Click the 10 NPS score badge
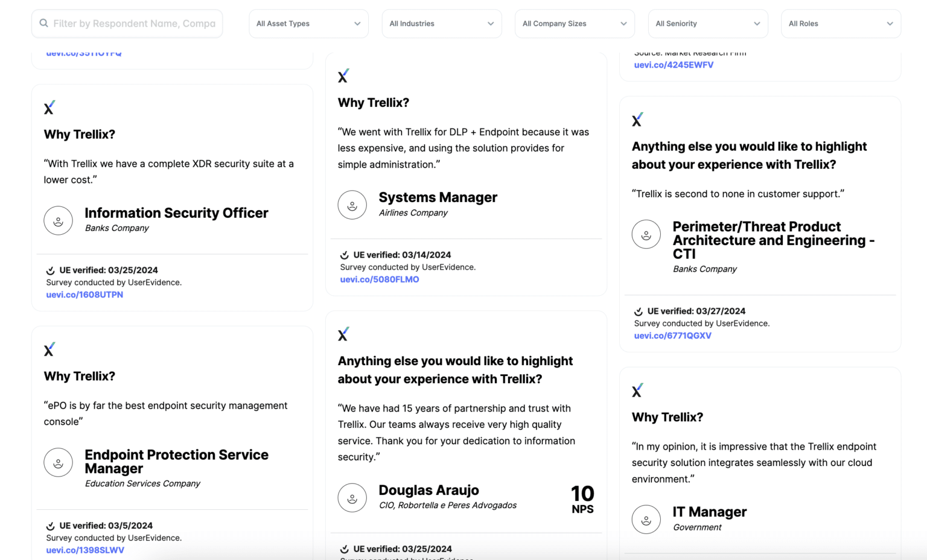The height and width of the screenshot is (560, 927). [x=582, y=499]
